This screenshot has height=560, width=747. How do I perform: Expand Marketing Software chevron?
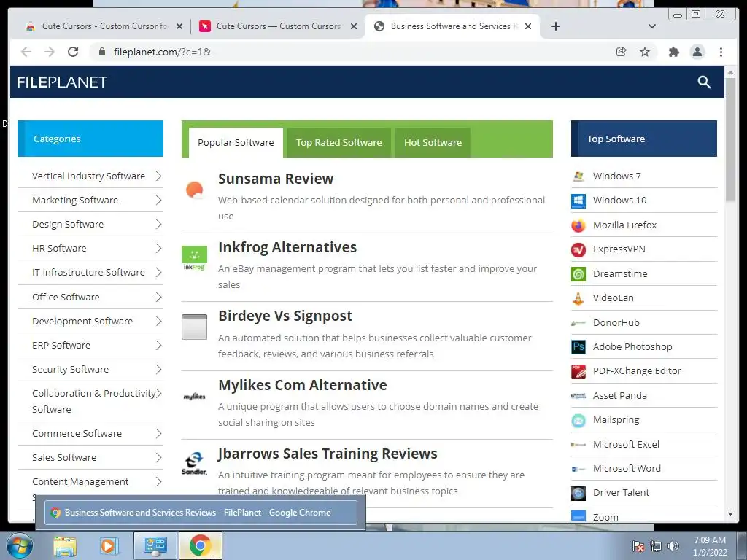[158, 201]
